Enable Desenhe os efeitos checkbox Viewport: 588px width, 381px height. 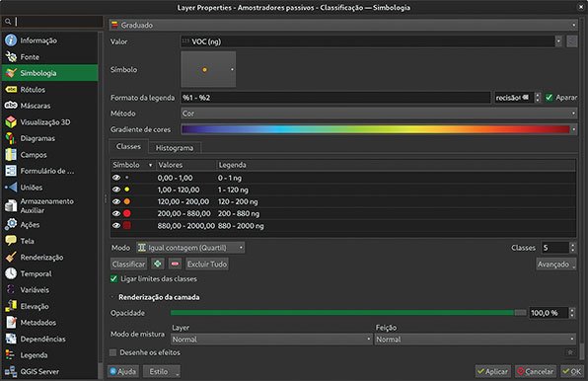pyautogui.click(x=112, y=352)
